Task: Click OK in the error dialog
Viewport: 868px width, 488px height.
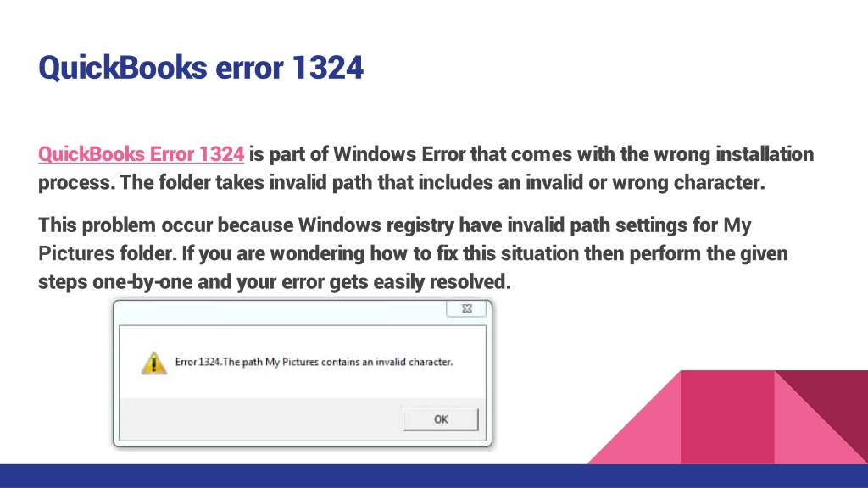Action: [x=441, y=419]
